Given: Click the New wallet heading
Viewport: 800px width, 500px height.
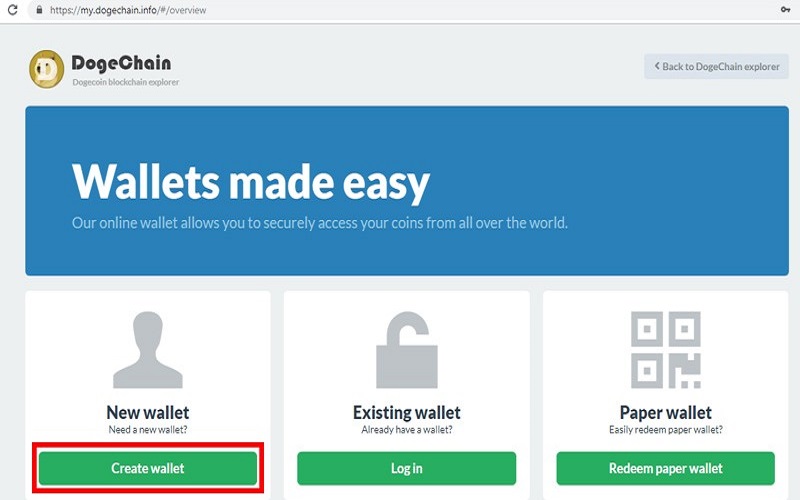Looking at the screenshot, I should point(148,412).
